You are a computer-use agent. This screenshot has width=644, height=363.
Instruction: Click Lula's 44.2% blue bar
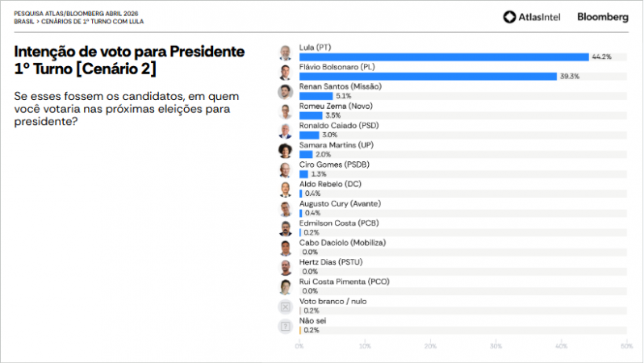[444, 56]
